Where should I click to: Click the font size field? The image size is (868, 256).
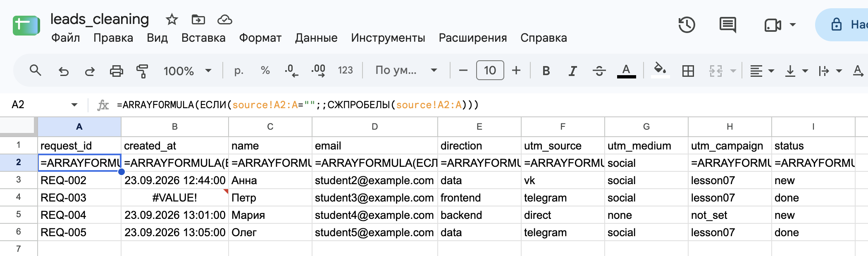[x=490, y=70]
